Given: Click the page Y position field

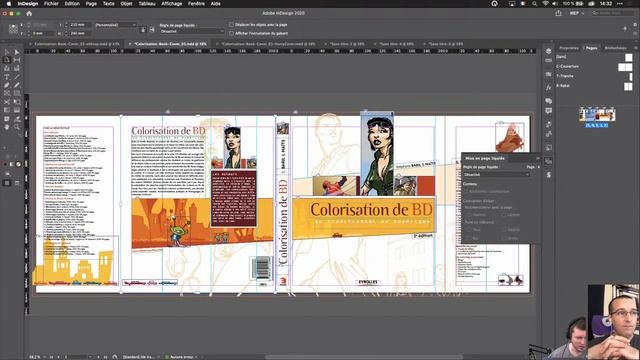Looking at the screenshot, I should 42,33.
